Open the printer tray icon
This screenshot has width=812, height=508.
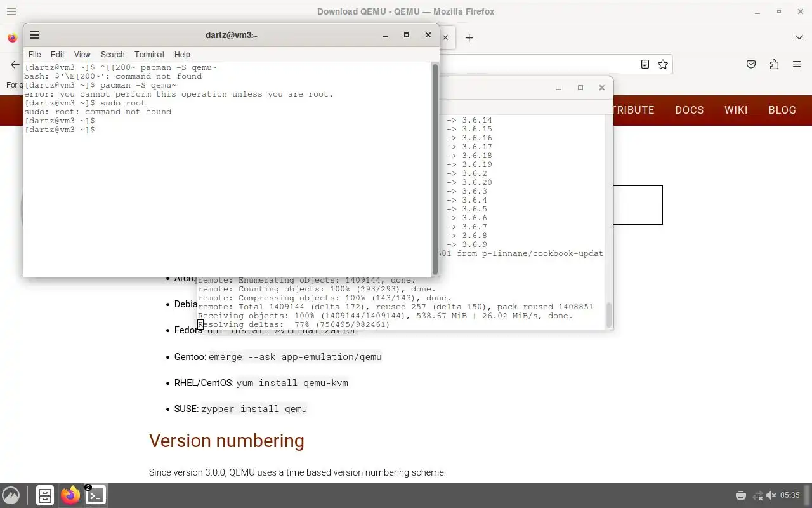[740, 495]
